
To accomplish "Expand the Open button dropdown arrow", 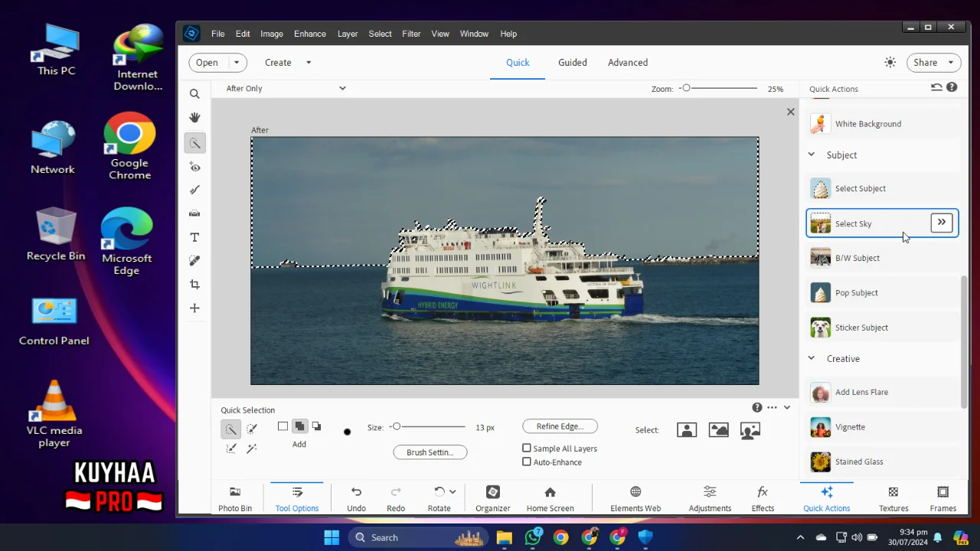I will [236, 63].
